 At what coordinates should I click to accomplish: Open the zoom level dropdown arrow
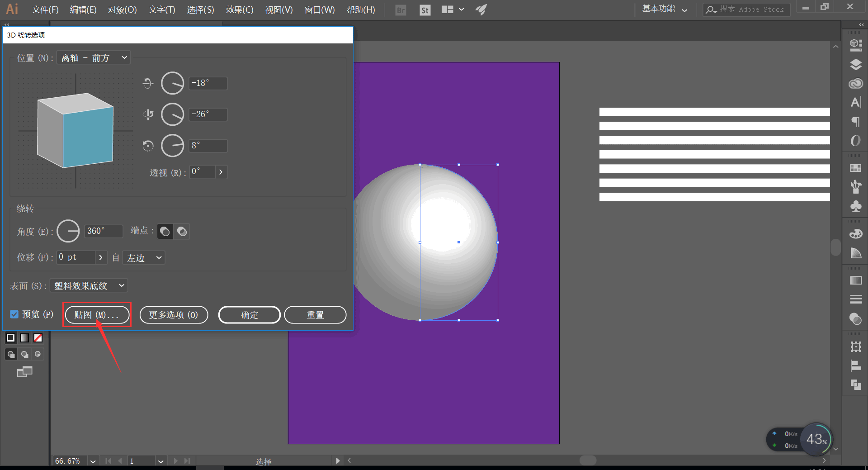click(x=93, y=461)
